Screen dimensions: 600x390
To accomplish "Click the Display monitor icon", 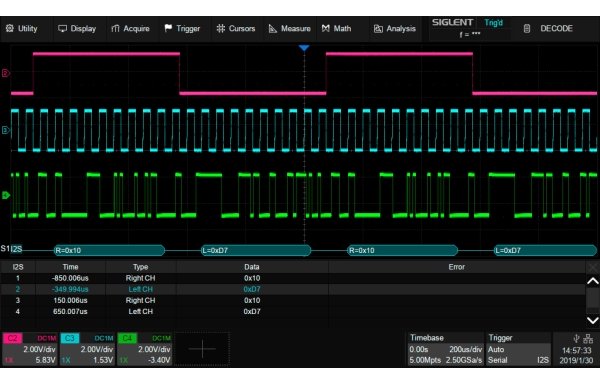I will (62, 28).
